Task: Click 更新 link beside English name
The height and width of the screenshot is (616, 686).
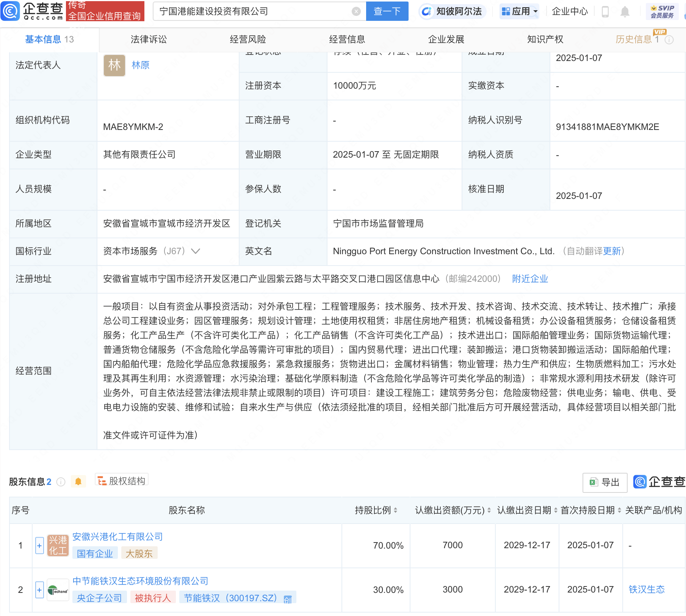Action: (612, 251)
